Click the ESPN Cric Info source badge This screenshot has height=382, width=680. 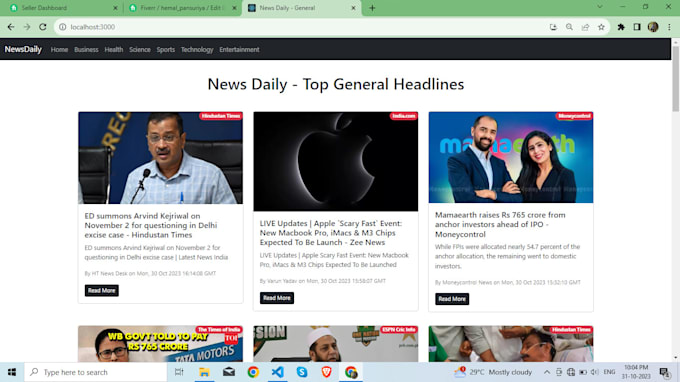tap(399, 330)
